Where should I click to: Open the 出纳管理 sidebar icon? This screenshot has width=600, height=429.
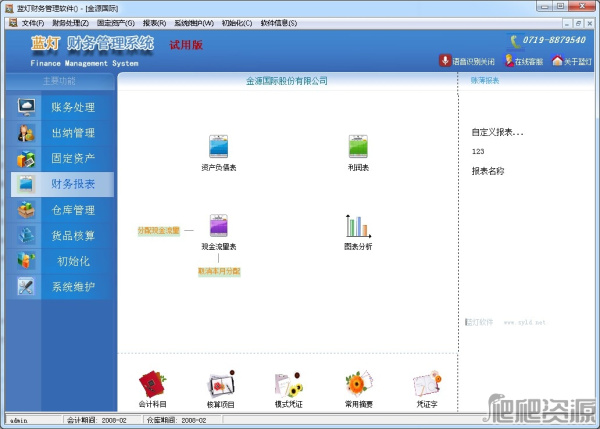click(x=26, y=133)
